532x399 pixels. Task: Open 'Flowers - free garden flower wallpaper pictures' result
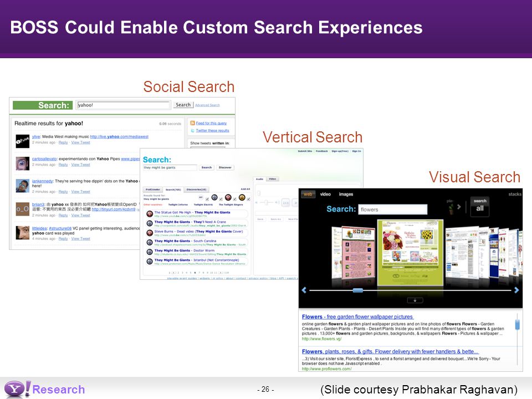(x=357, y=316)
